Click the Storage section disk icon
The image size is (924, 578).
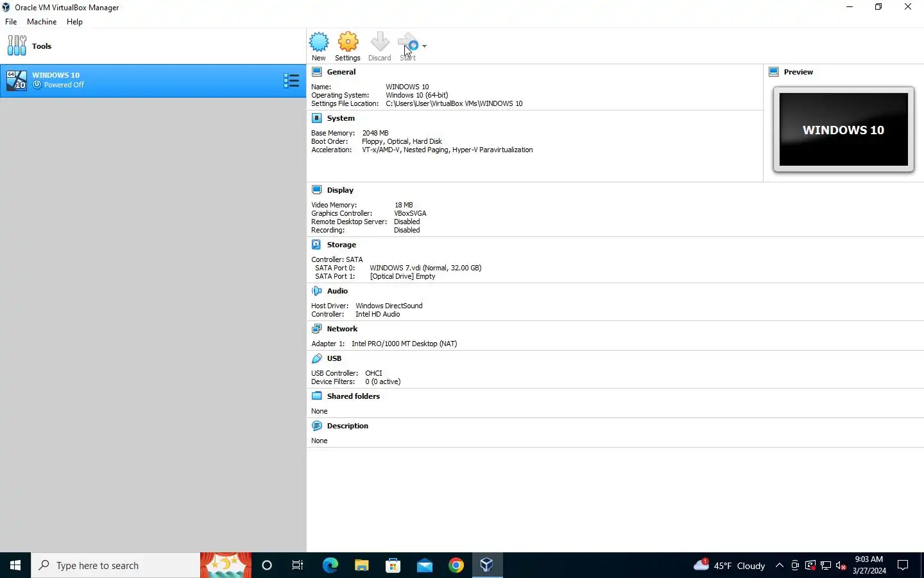tap(316, 244)
